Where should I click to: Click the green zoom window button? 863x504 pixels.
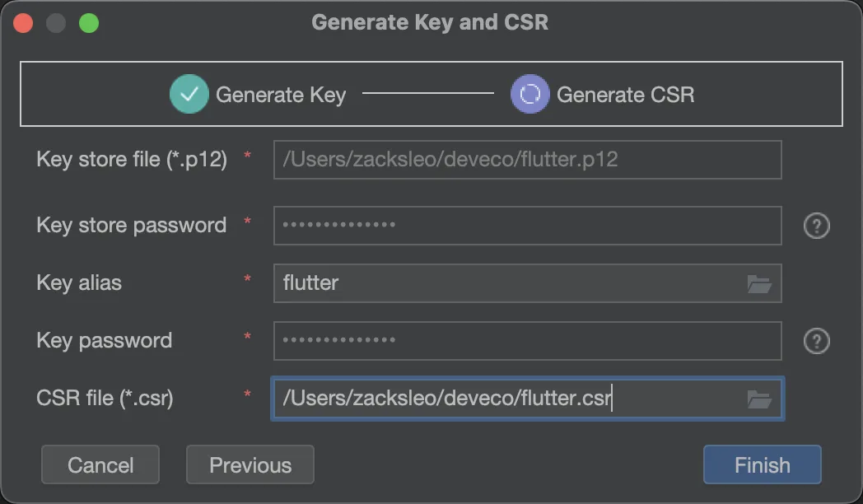pos(89,23)
